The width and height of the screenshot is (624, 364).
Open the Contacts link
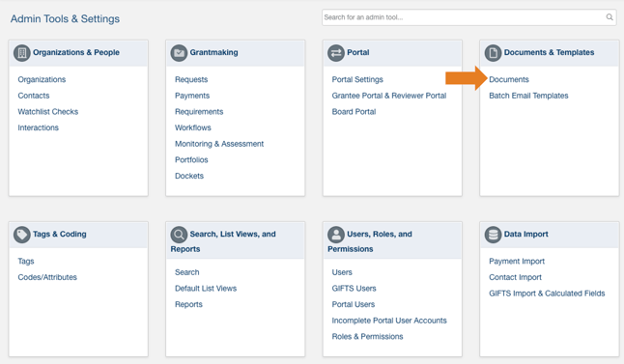point(34,96)
